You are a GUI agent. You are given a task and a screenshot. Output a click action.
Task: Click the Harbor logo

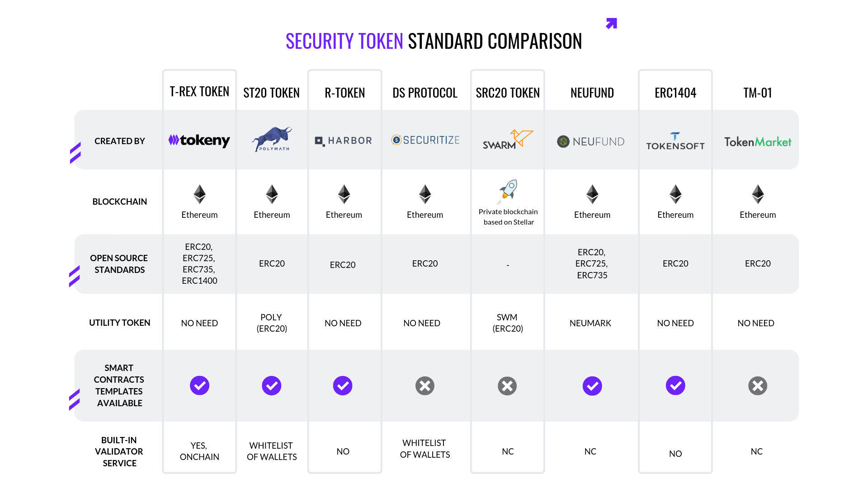click(344, 141)
